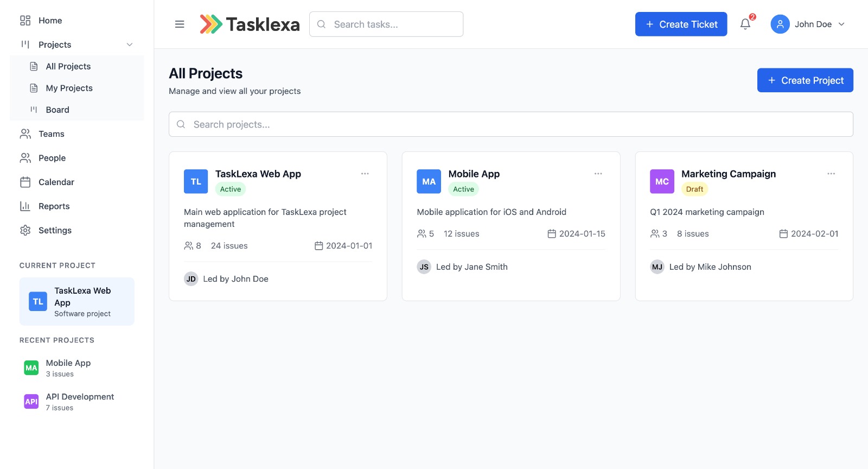Image resolution: width=868 pixels, height=469 pixels.
Task: Navigate to Reports in sidebar
Action: coord(54,206)
